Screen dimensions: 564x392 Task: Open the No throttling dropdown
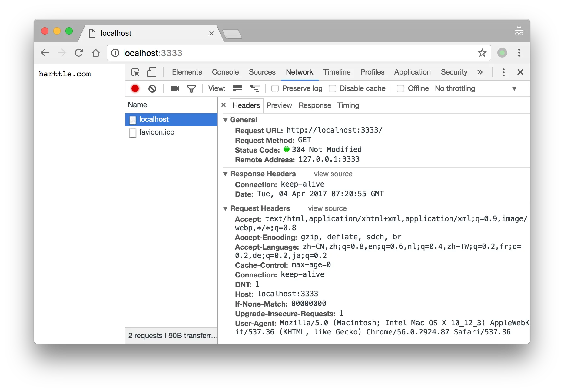point(455,88)
